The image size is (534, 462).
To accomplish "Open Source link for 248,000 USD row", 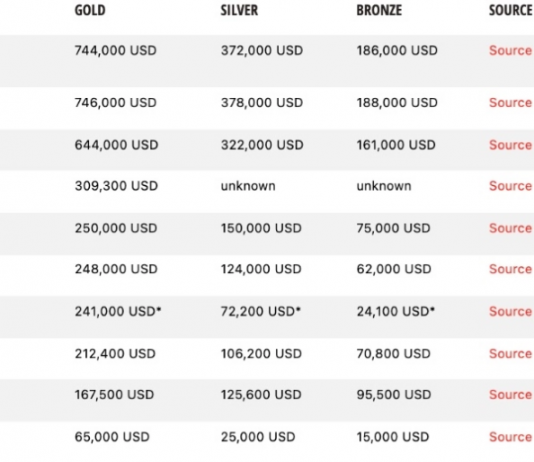I will pyautogui.click(x=510, y=269).
